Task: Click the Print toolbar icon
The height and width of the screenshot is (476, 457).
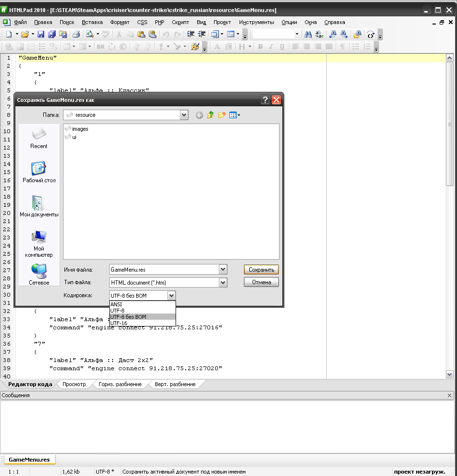Action: (76, 34)
